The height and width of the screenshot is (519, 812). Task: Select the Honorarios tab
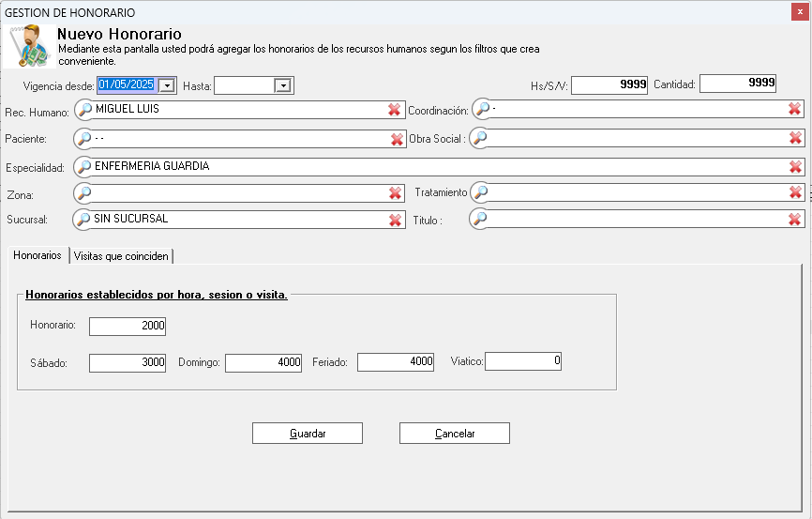(x=38, y=255)
